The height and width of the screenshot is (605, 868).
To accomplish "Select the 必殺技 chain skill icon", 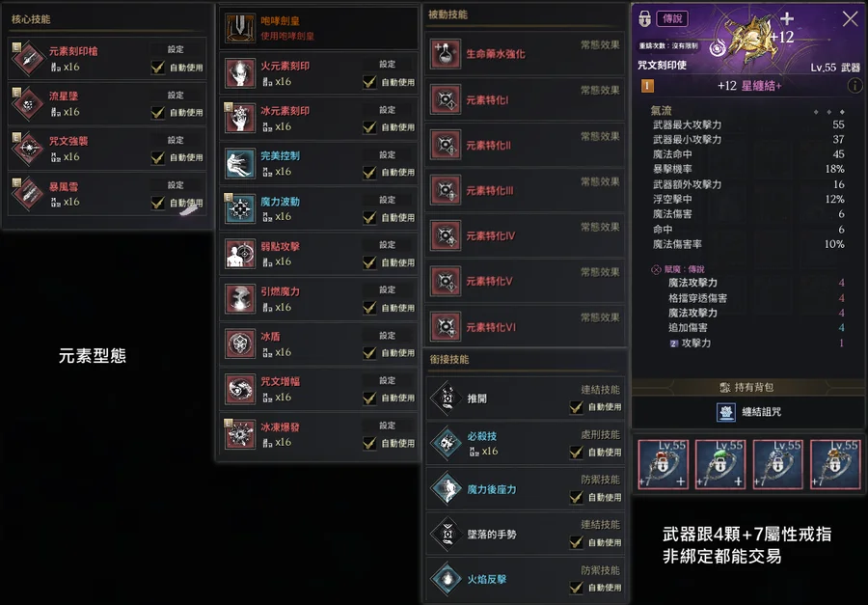I will tap(447, 443).
